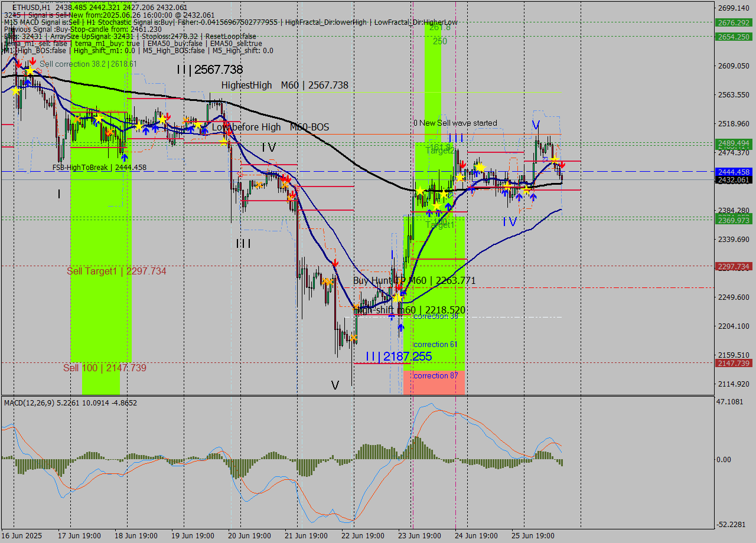Screen dimensions: 756x543
Task: Open the Buy Hunt TP M60 | 2263.771 annotation
Action: 413,280
